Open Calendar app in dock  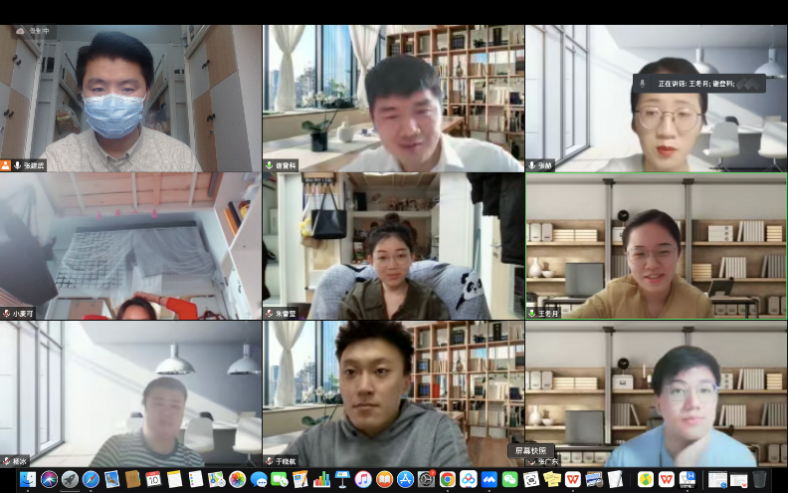point(153,479)
